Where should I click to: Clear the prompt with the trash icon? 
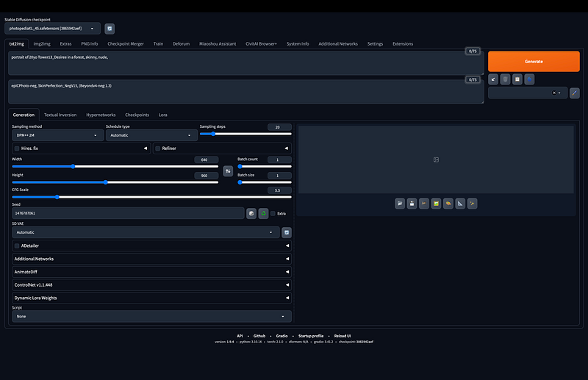[x=505, y=79]
